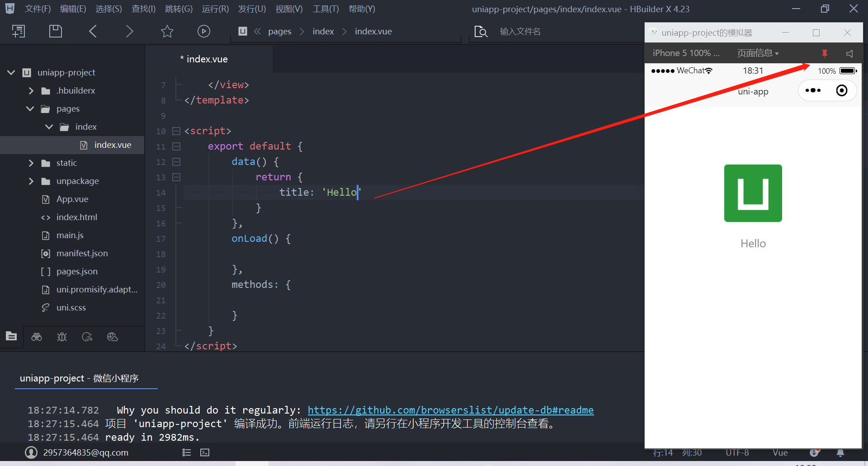
Task: Open the Search (binoculars) panel in sidebar
Action: click(x=36, y=337)
